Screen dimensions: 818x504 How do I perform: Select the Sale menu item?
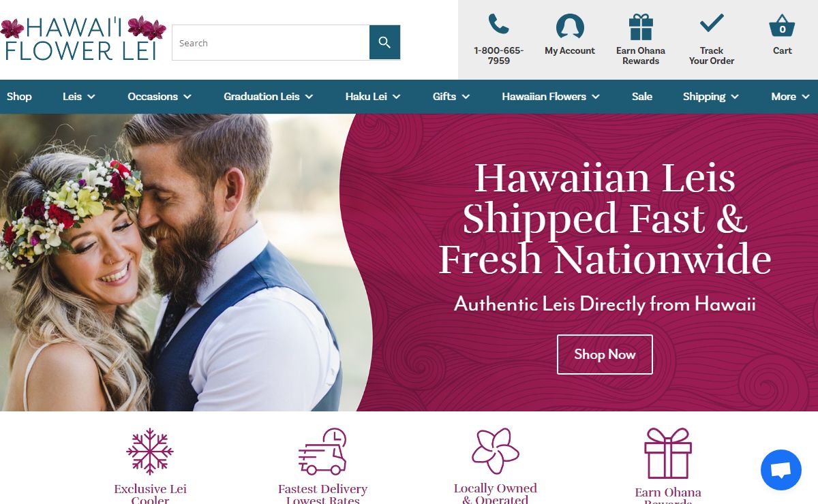click(x=642, y=97)
